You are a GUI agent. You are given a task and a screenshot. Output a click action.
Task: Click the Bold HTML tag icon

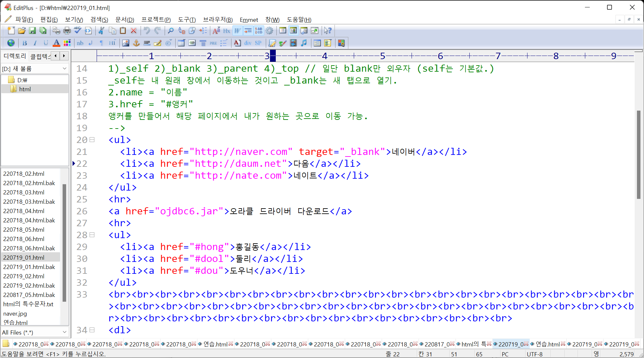coord(25,43)
